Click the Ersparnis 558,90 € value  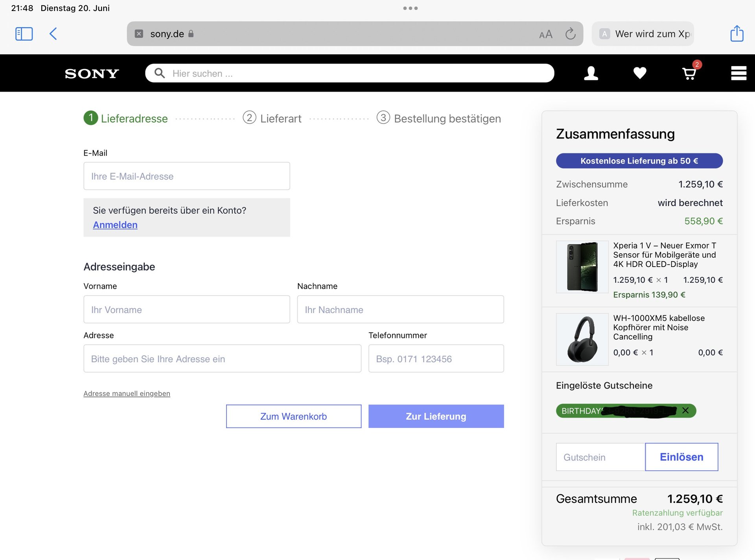pyautogui.click(x=703, y=221)
